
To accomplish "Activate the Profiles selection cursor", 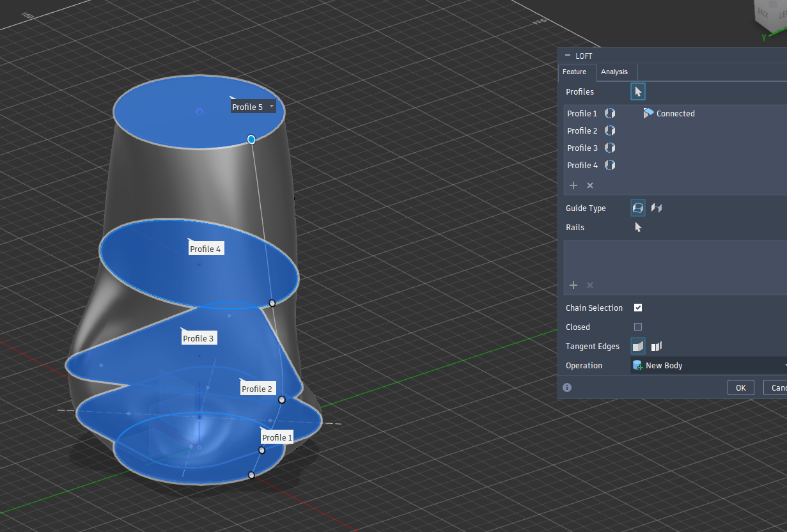I will (638, 91).
